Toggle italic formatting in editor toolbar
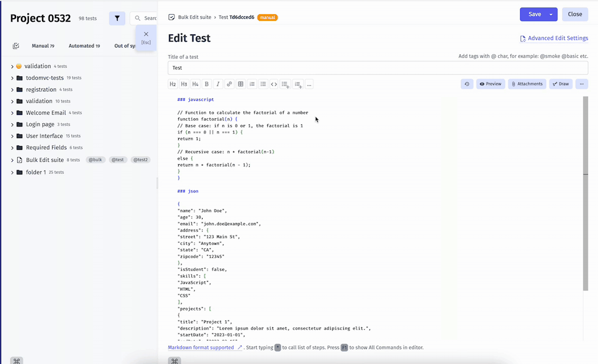The height and width of the screenshot is (364, 598). pyautogui.click(x=218, y=84)
